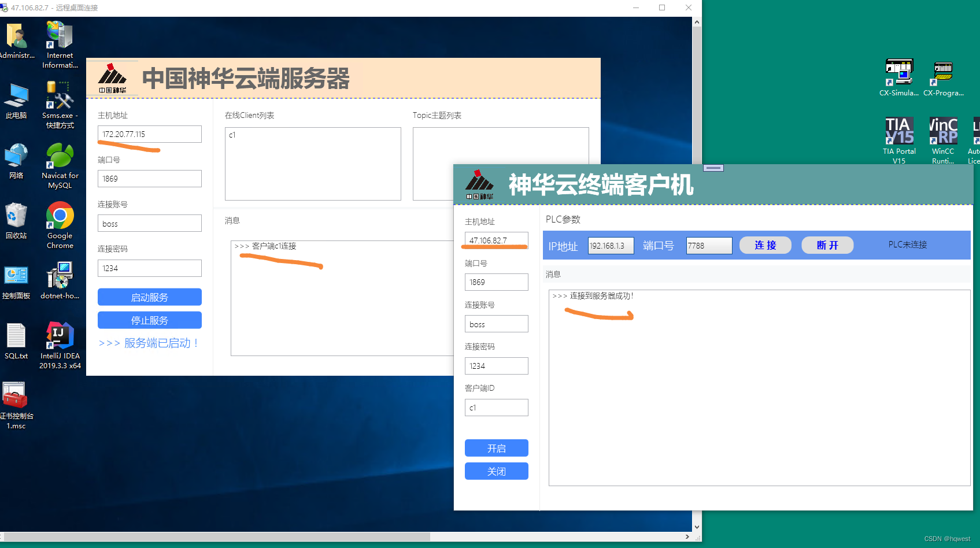The image size is (980, 548).
Task: Open TIA Portal V15 shortcut
Action: (899, 140)
